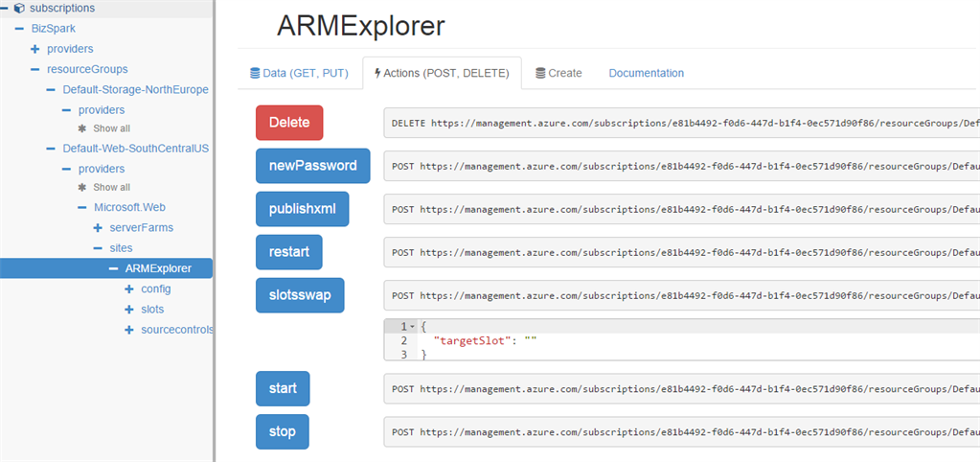Click the restart button

(x=288, y=252)
